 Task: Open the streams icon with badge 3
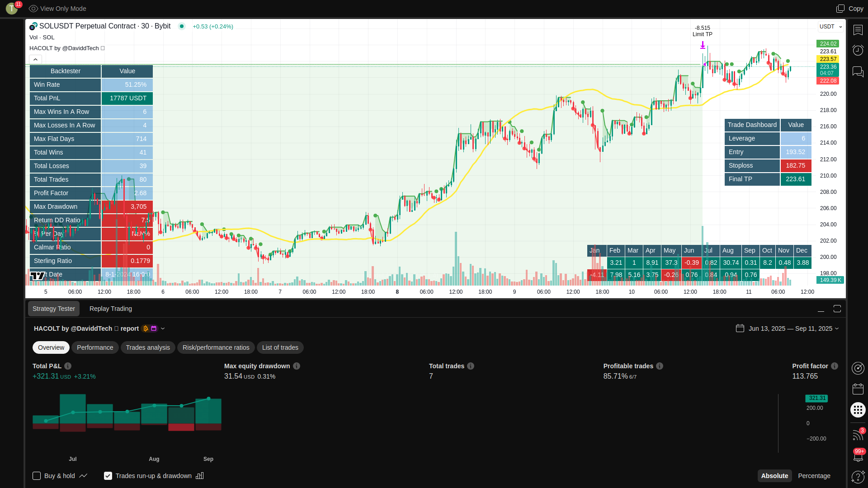(x=858, y=435)
